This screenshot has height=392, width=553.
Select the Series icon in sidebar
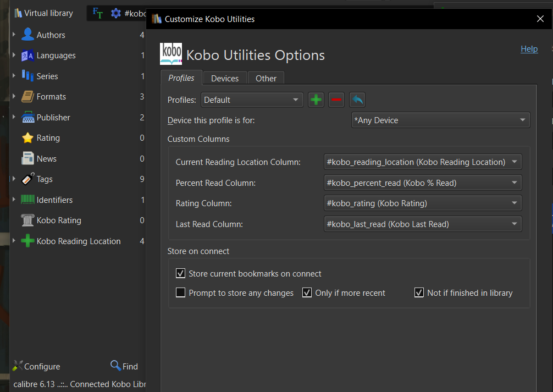pos(27,76)
